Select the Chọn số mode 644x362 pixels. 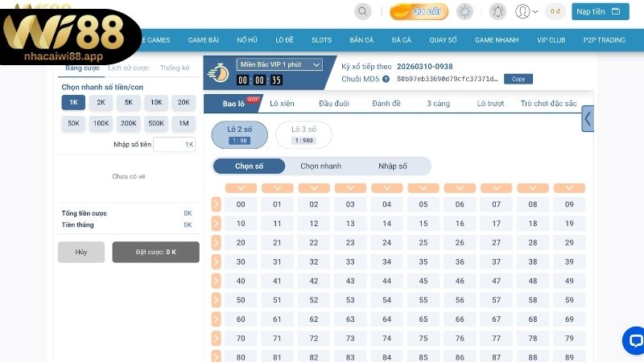[249, 167]
